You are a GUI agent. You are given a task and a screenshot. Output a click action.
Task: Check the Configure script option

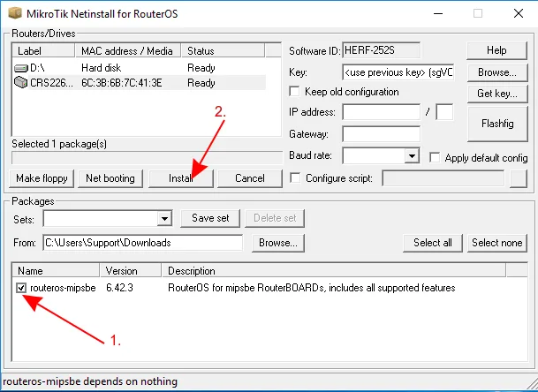click(x=295, y=178)
